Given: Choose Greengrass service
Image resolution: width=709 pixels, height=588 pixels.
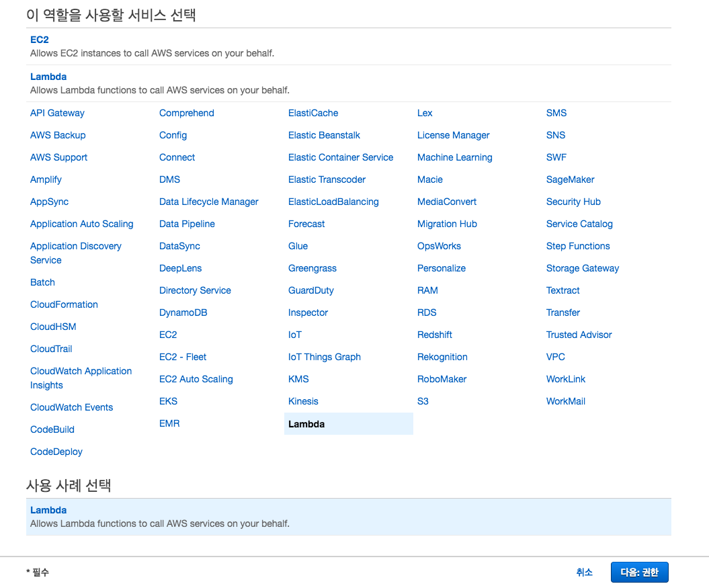Looking at the screenshot, I should 312,268.
